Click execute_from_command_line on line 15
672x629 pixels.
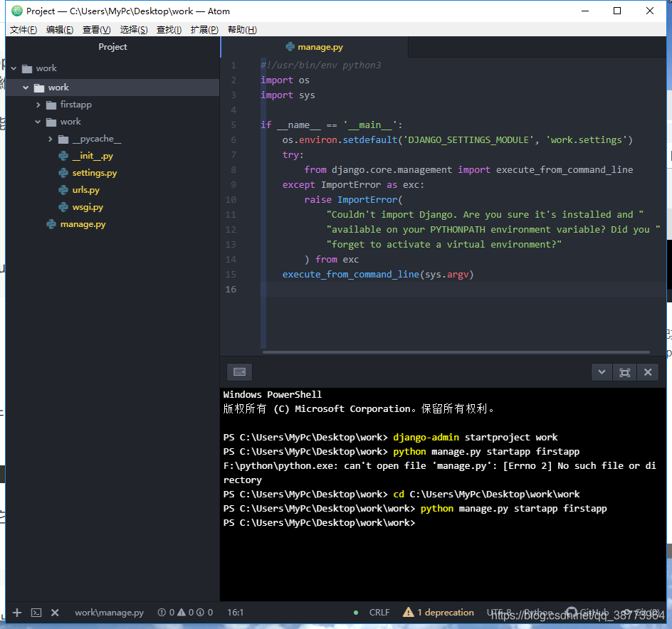pyautogui.click(x=350, y=274)
